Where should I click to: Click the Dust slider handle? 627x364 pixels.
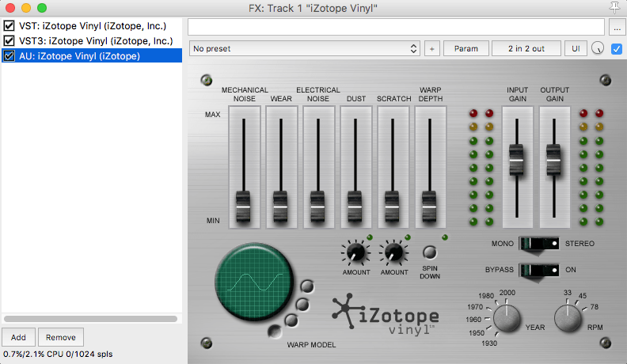tap(355, 207)
